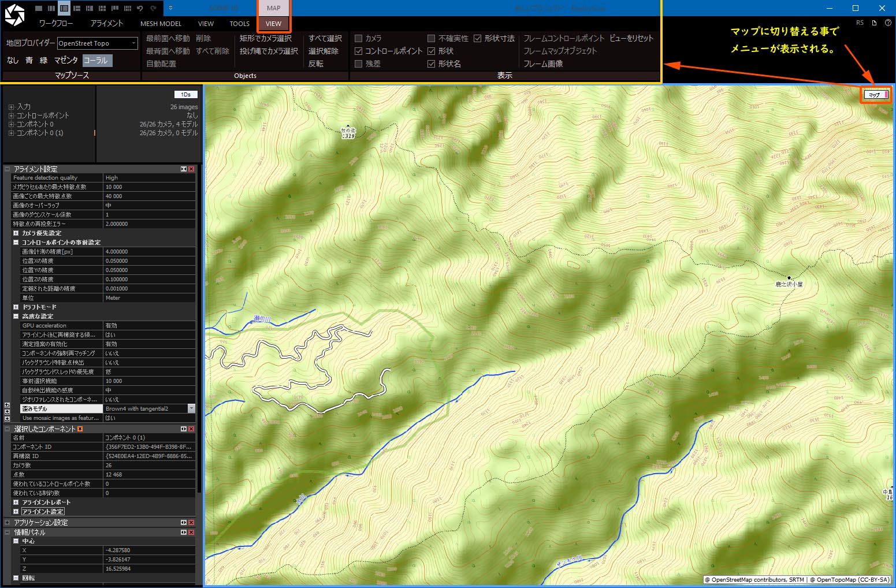Click the ビューをリセット button
Image resolution: width=896 pixels, height=588 pixels.
click(x=631, y=38)
